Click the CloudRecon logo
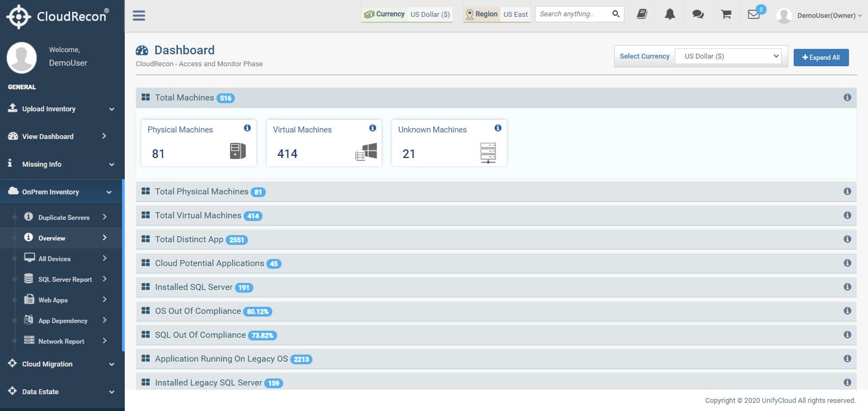The height and width of the screenshot is (411, 868). click(x=58, y=16)
